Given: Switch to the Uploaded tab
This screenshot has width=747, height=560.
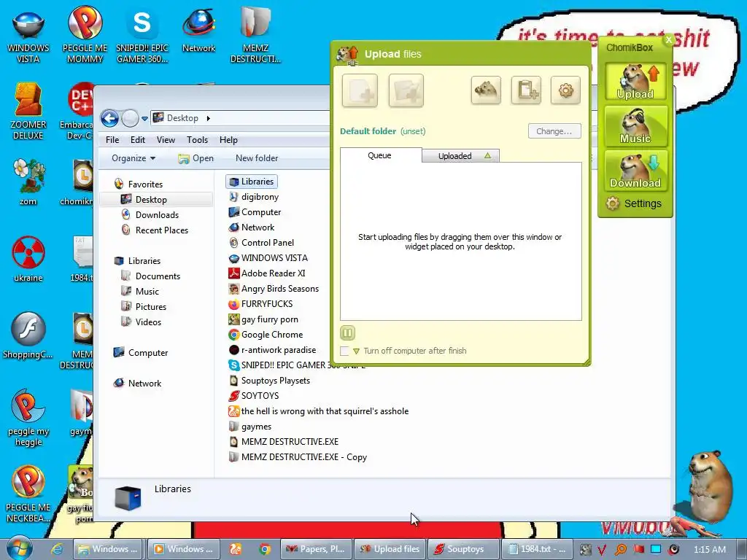Looking at the screenshot, I should (461, 156).
